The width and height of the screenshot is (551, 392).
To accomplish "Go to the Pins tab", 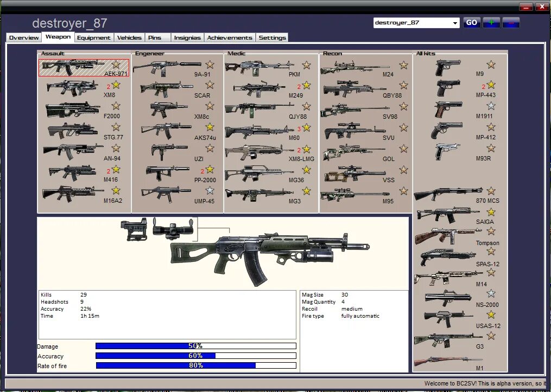I will pos(158,37).
